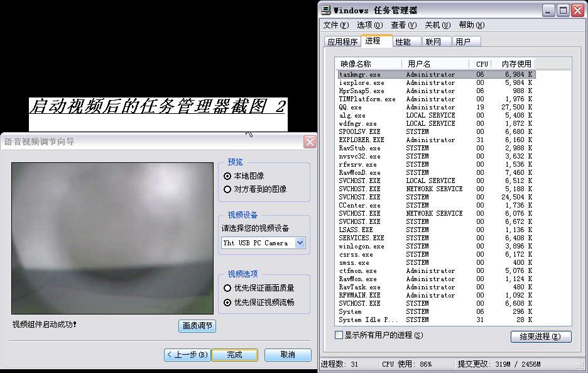588x373 pixels.
Task: Click the 画质调节 button
Action: [x=197, y=326]
